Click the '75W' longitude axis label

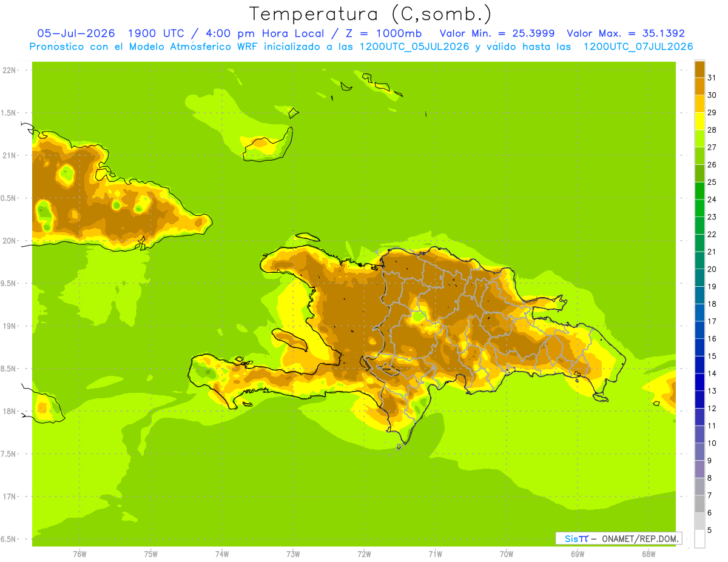point(151,554)
